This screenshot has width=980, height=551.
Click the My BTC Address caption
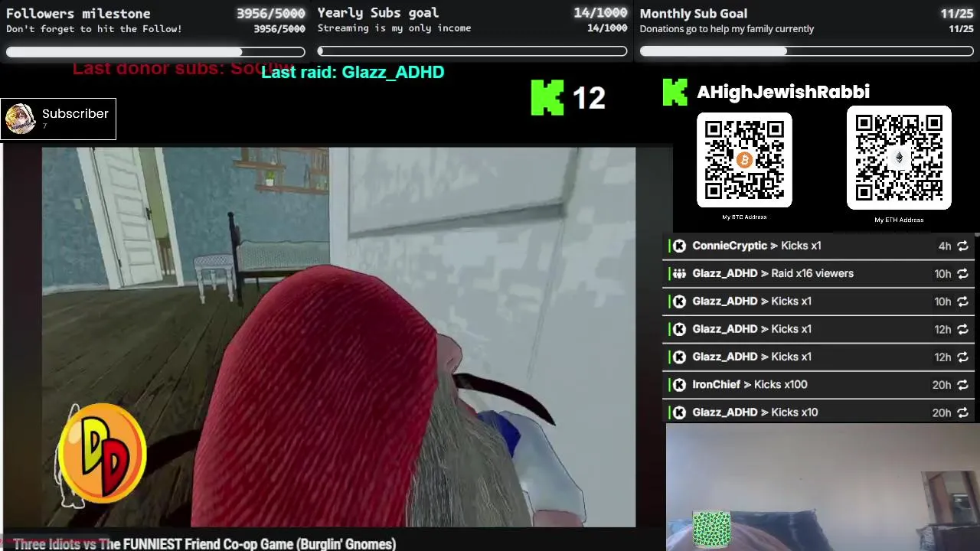pyautogui.click(x=744, y=217)
